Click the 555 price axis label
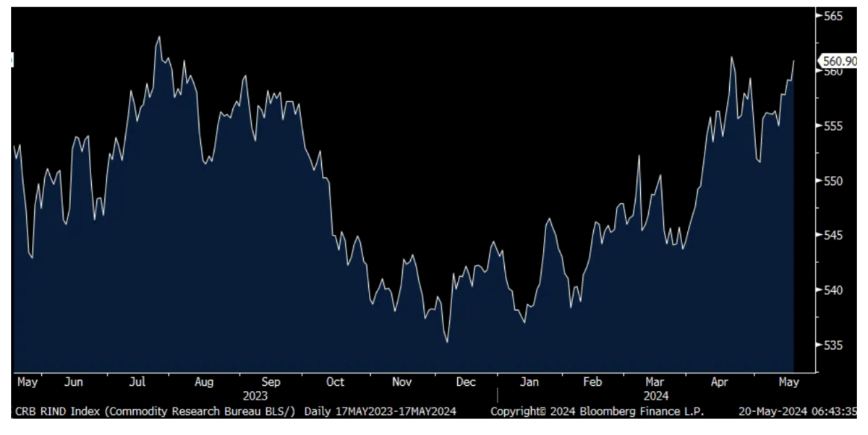Screen dimensions: 868x435 (x=833, y=126)
